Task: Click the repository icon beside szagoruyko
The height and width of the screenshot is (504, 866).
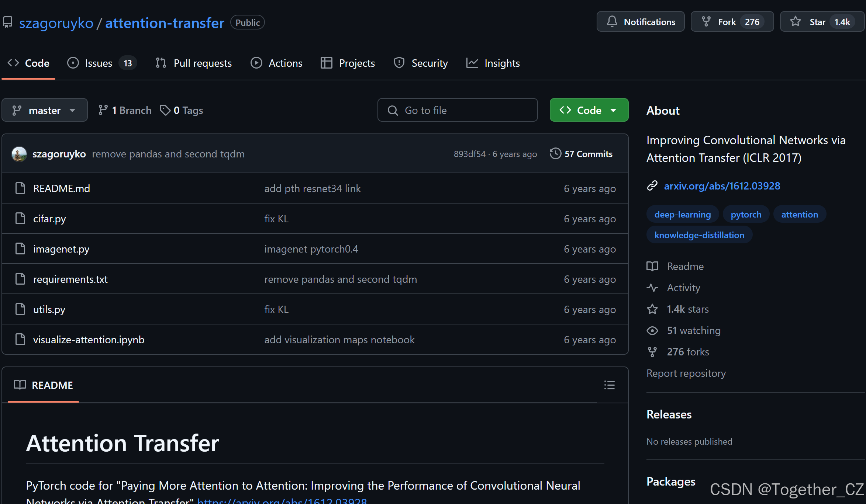Action: pyautogui.click(x=7, y=22)
